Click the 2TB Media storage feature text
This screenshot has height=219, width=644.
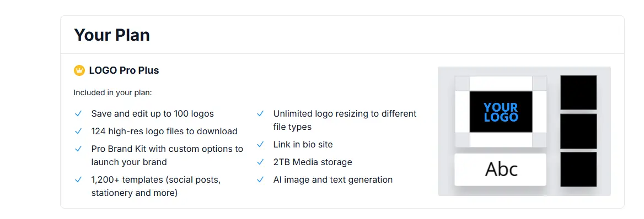[x=313, y=162]
